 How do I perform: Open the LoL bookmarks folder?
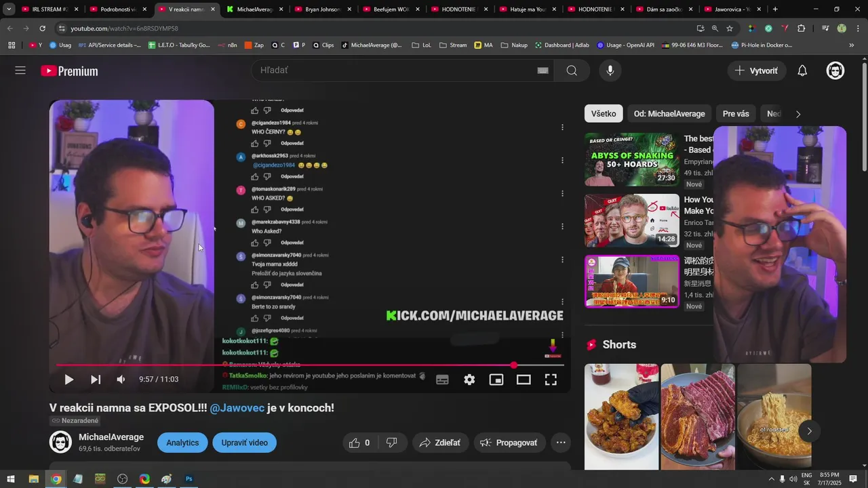420,45
